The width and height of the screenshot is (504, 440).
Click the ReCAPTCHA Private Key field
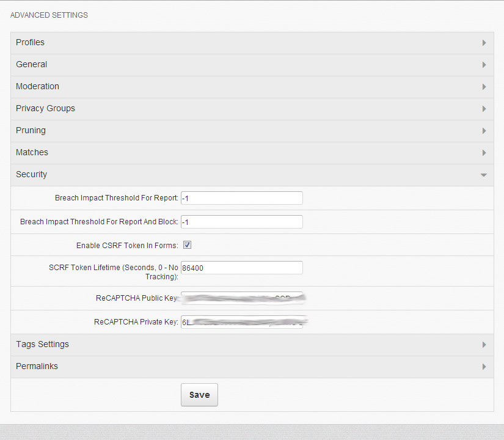pos(241,322)
